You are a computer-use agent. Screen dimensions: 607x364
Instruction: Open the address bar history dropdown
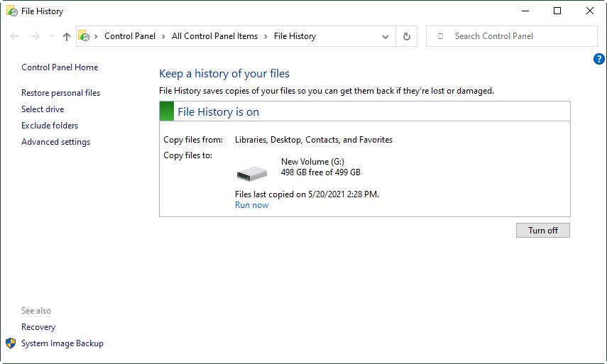pos(385,36)
